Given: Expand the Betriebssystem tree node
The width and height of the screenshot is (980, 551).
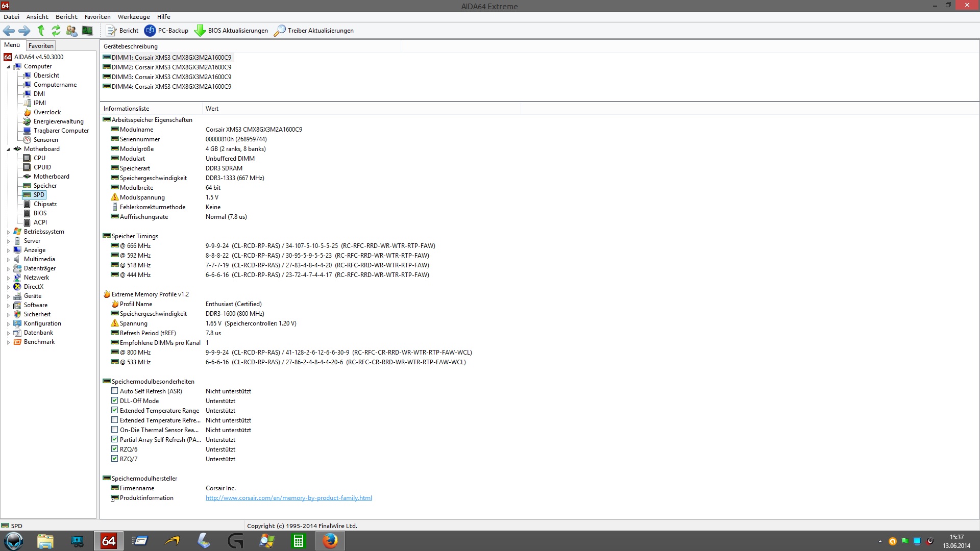Looking at the screenshot, I should [x=8, y=232].
